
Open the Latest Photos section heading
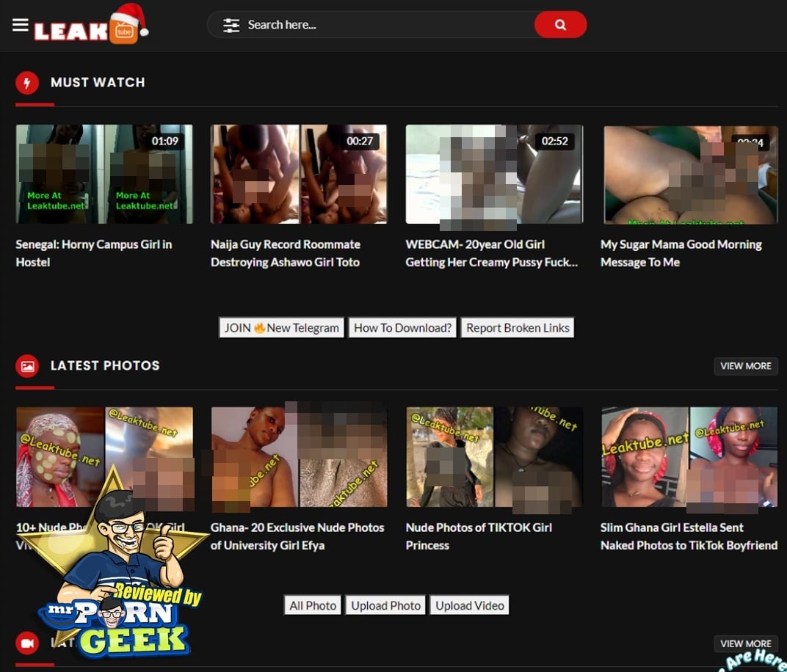tap(105, 365)
